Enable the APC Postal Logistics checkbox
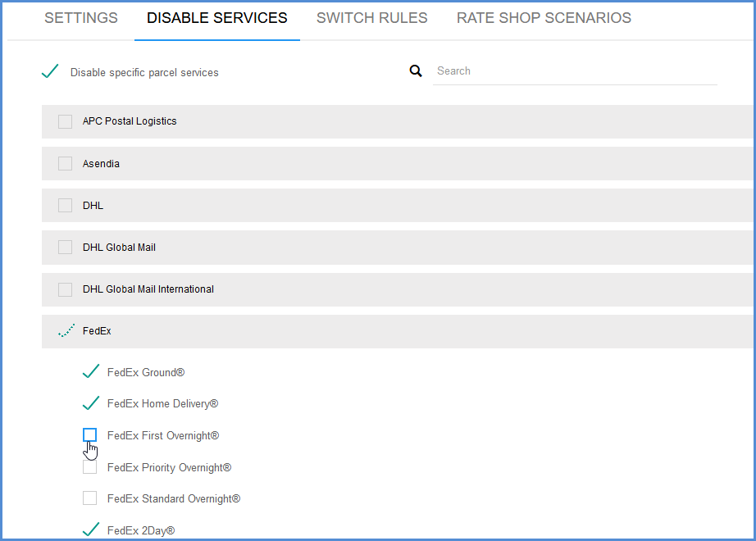This screenshot has height=541, width=756. [65, 120]
